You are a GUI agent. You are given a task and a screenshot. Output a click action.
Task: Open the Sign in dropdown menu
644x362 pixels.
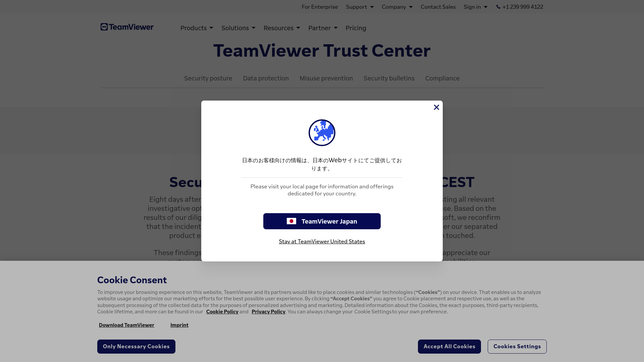476,7
